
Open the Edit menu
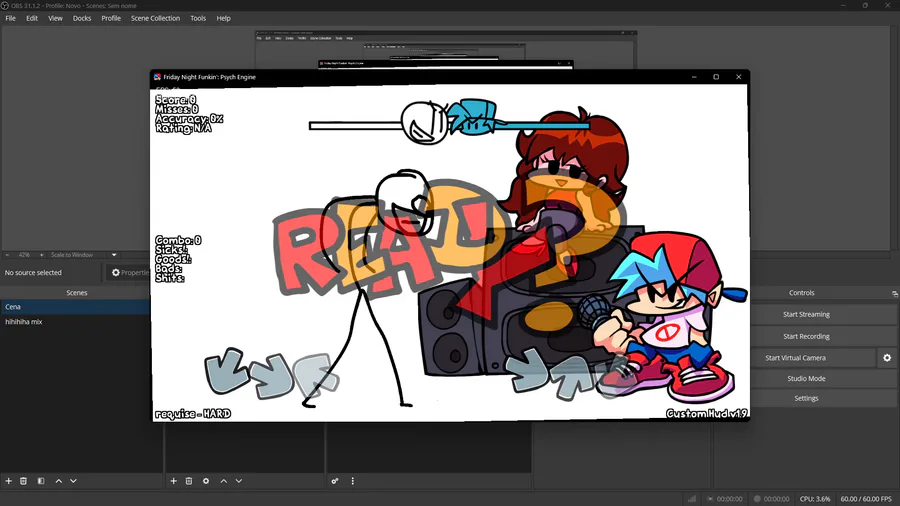pyautogui.click(x=32, y=18)
